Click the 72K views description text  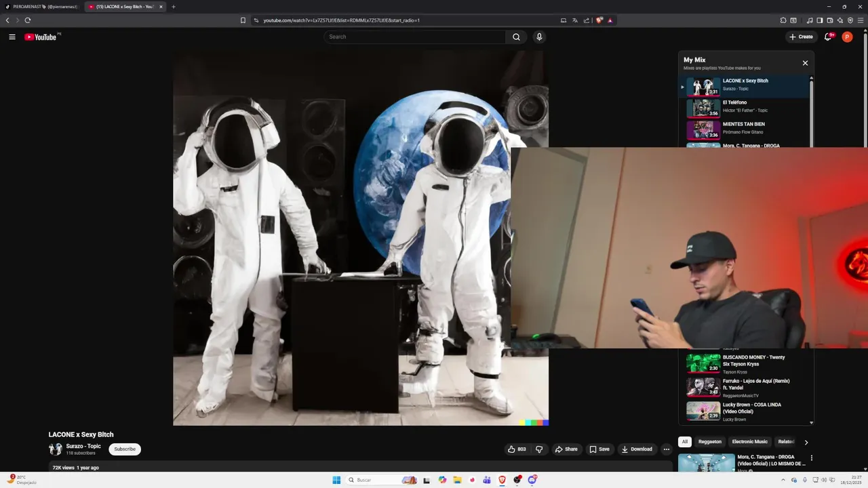point(75,468)
